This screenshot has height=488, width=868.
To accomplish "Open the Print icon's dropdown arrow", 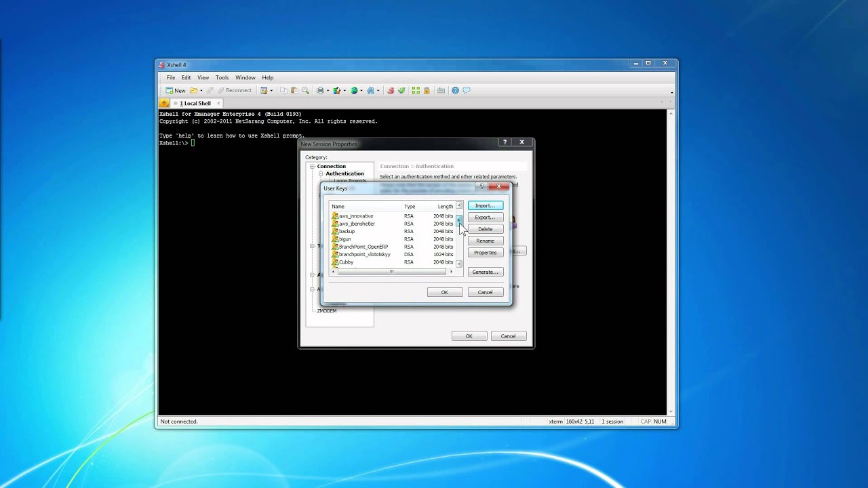I will (x=328, y=90).
